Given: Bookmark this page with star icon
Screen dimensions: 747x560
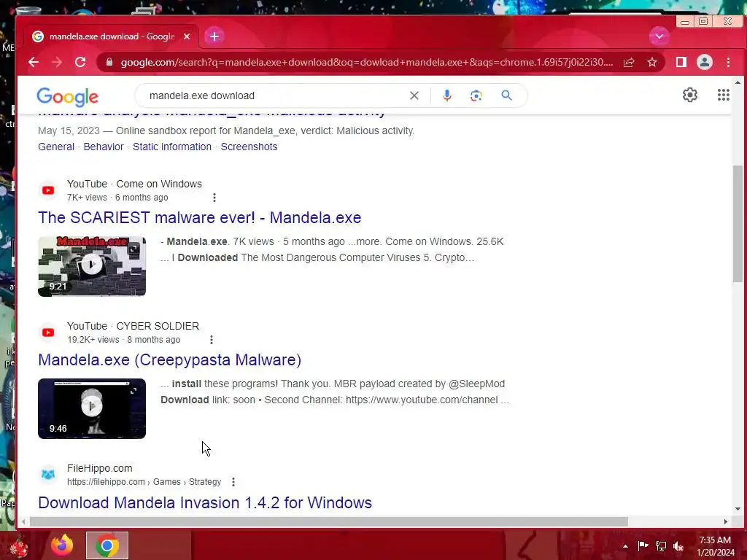Looking at the screenshot, I should [x=651, y=63].
